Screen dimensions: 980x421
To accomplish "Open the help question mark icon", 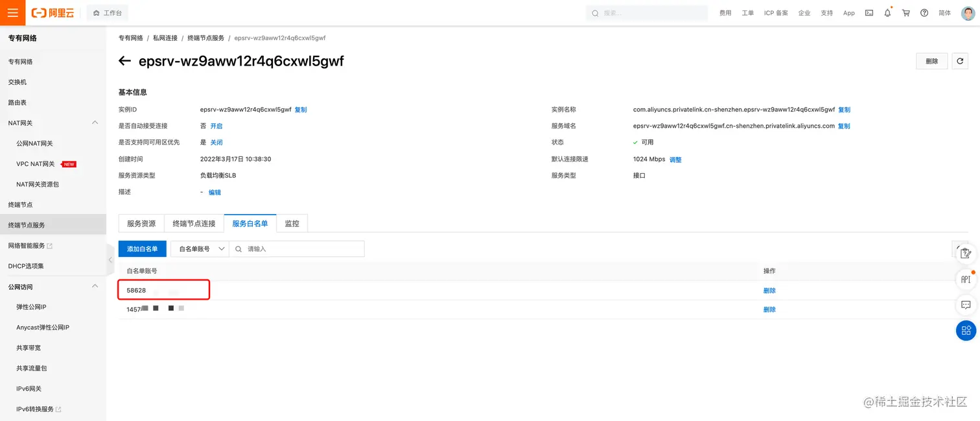I will (x=924, y=12).
